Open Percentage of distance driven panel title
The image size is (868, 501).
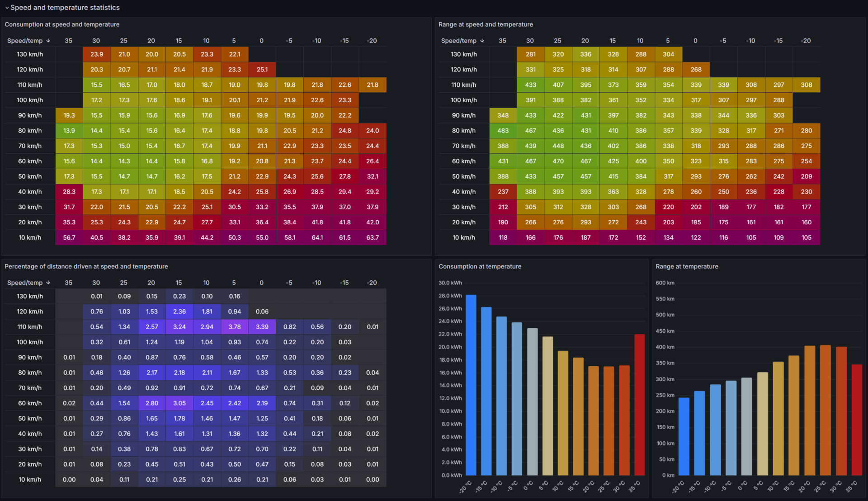(x=86, y=266)
